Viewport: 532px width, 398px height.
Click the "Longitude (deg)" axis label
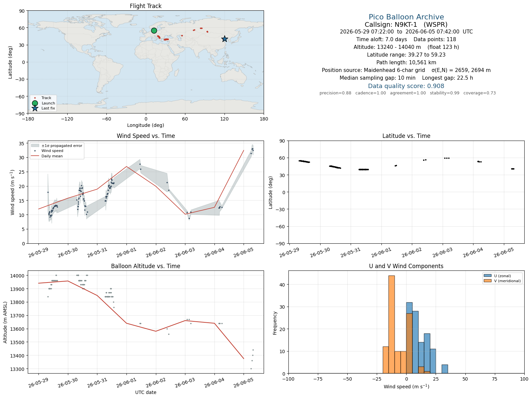(146, 125)
